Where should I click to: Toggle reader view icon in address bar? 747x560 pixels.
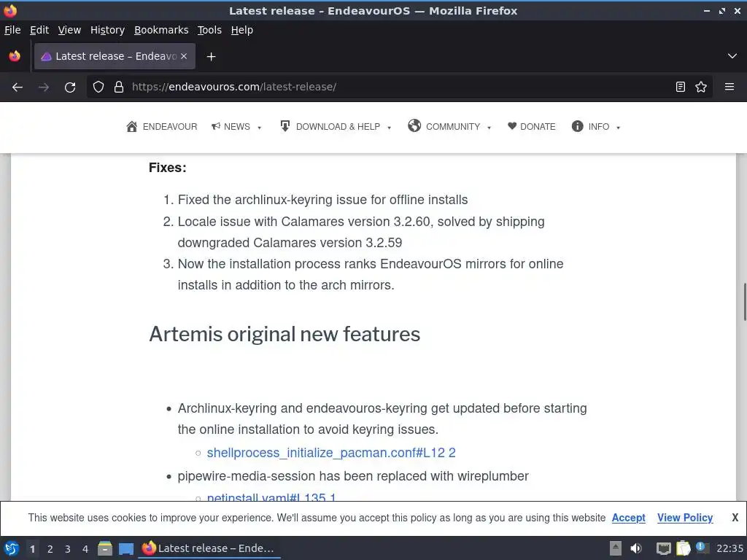[681, 87]
